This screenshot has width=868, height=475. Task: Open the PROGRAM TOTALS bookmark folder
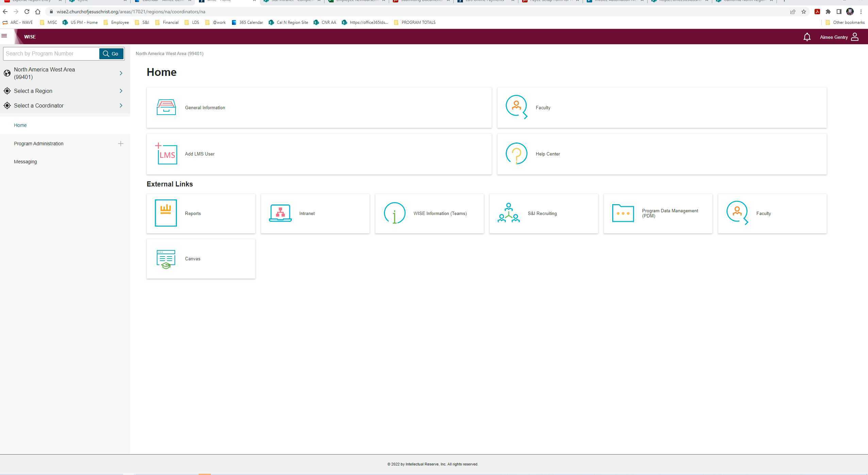[418, 22]
